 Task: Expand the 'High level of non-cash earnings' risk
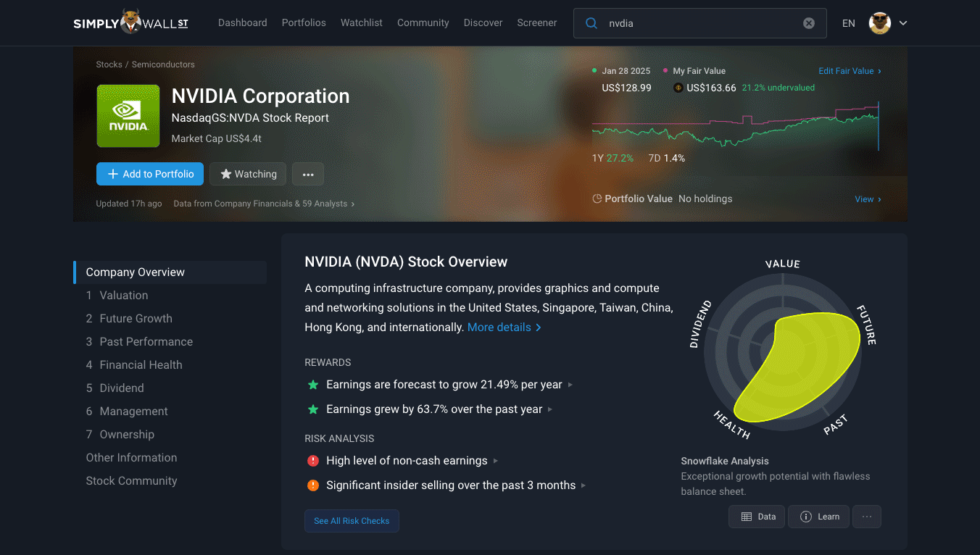point(407,461)
